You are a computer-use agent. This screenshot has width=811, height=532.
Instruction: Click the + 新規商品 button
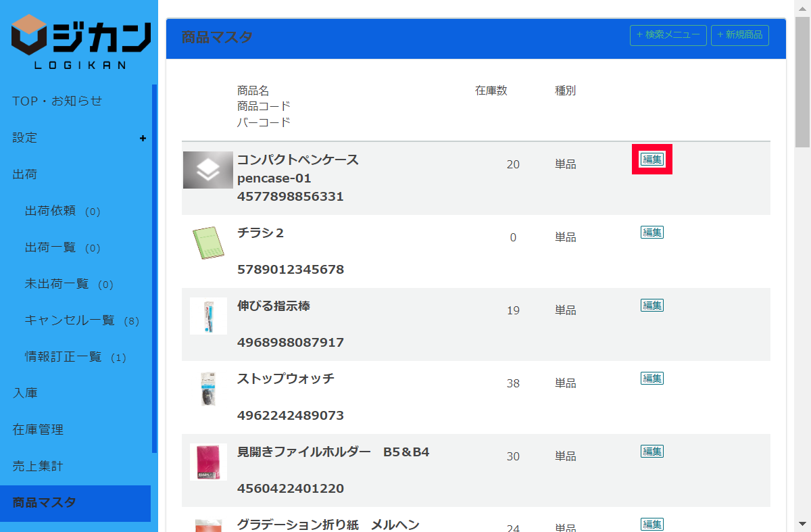point(739,35)
